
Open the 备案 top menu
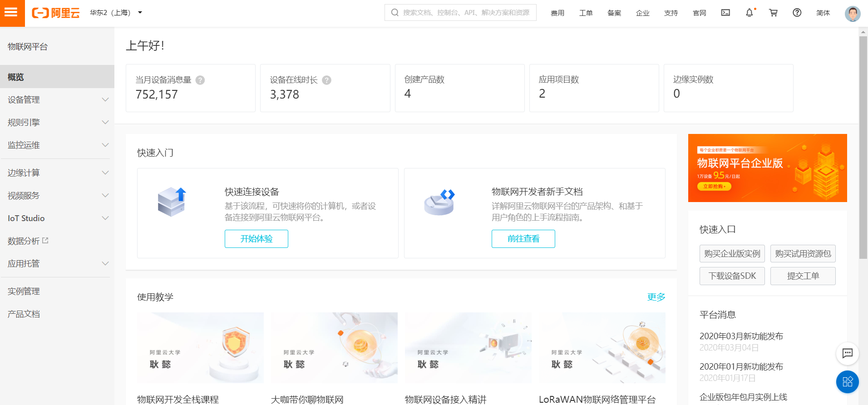click(614, 13)
